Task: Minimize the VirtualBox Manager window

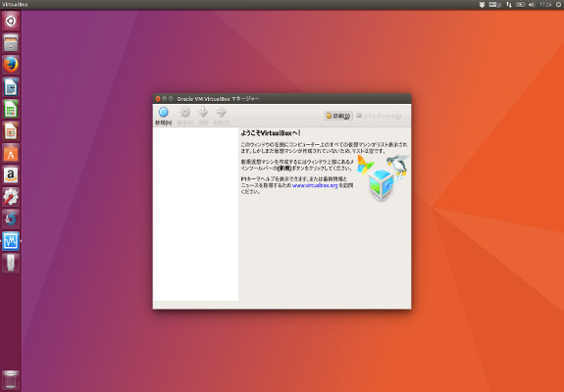Action: (165, 98)
